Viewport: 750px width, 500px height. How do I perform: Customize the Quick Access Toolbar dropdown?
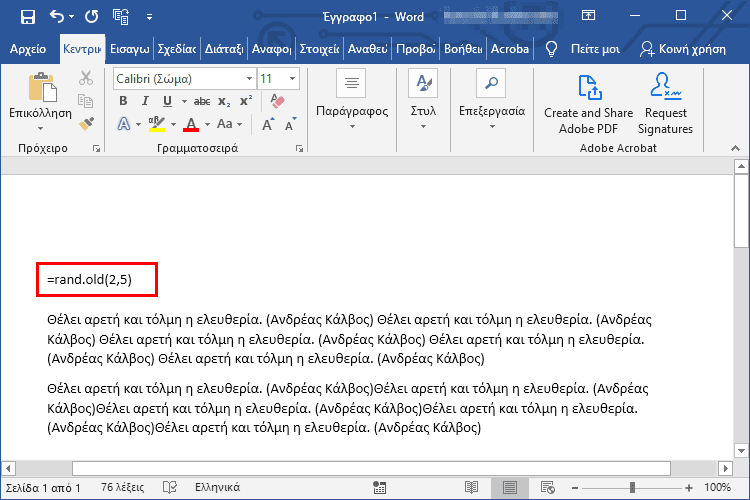[149, 17]
